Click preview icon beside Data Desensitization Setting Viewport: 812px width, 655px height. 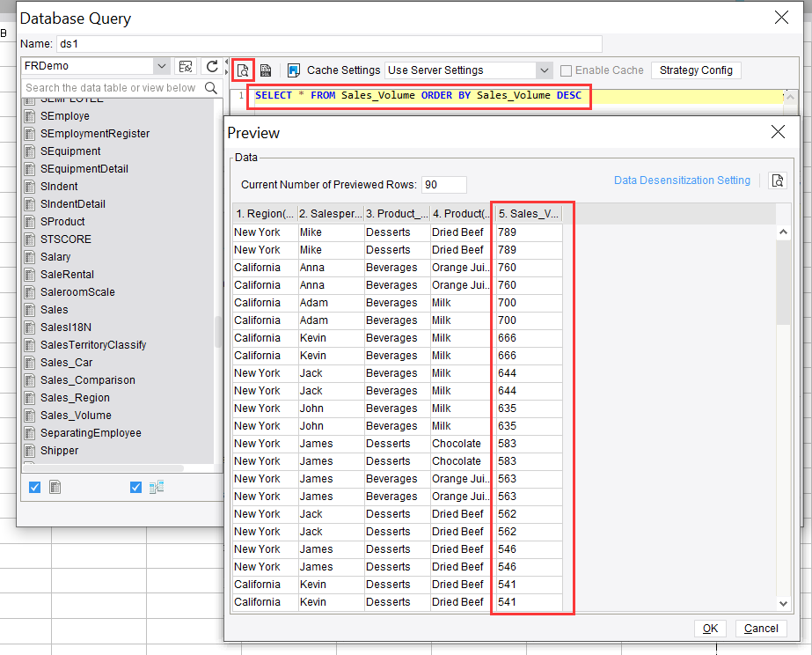coord(778,180)
